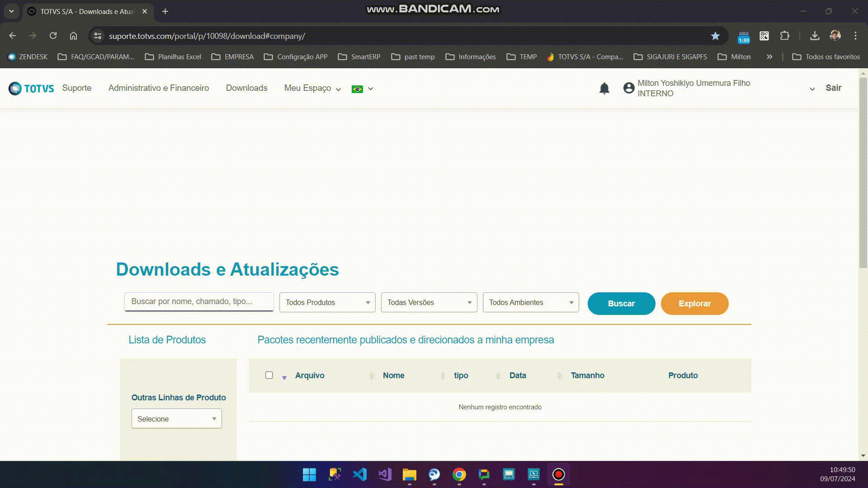Viewport: 868px width, 488px height.
Task: Open the sort arrow next to the checkbox
Action: click(x=284, y=377)
